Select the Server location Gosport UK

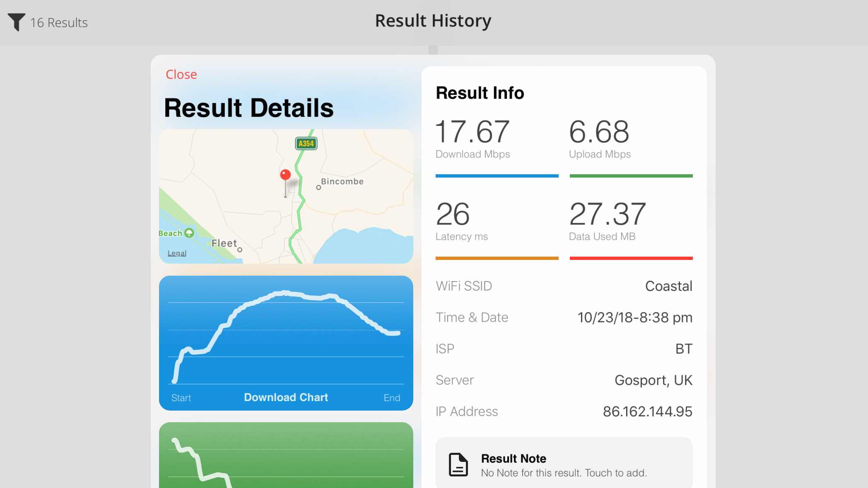(653, 380)
